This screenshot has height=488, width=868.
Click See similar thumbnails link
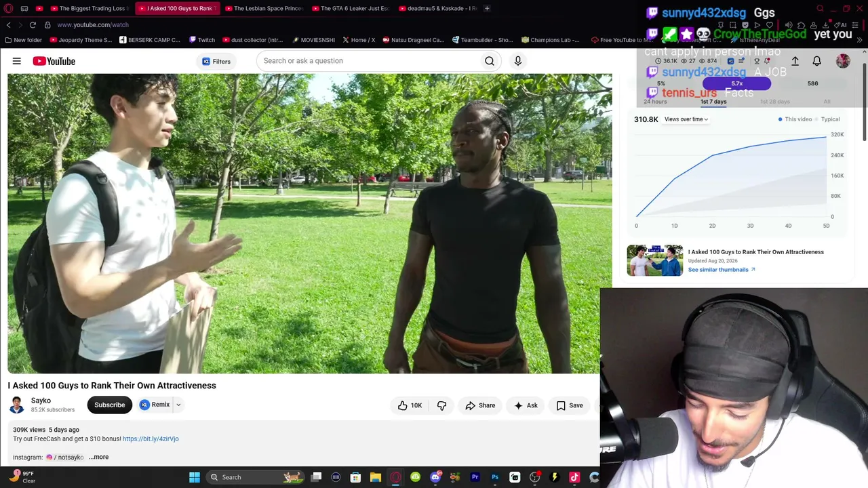722,270
